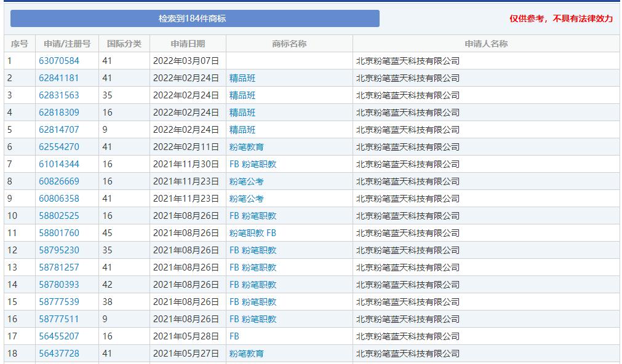Click the 检索到184件商标 result banner

(x=195, y=18)
